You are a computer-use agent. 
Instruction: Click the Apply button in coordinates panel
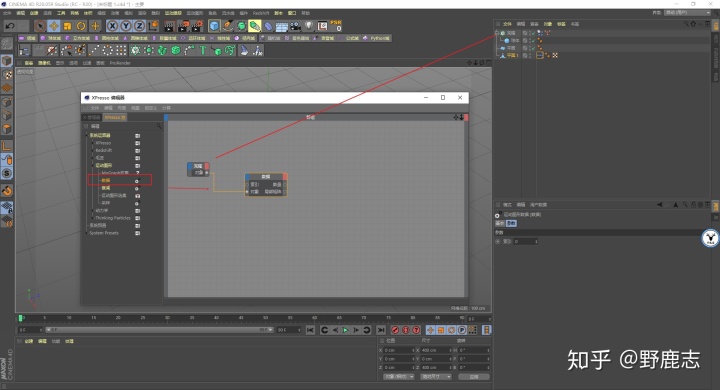click(474, 377)
